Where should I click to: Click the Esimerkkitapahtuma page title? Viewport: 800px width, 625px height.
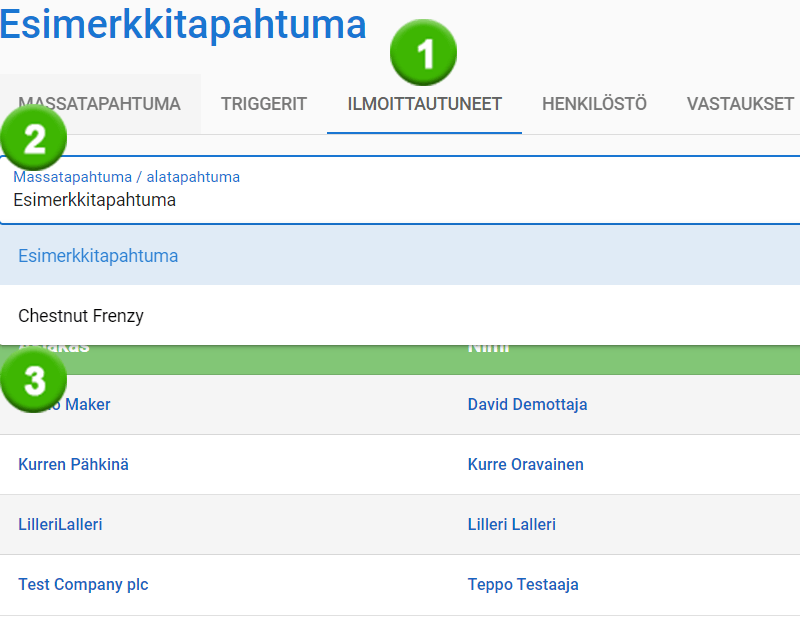pos(183,25)
